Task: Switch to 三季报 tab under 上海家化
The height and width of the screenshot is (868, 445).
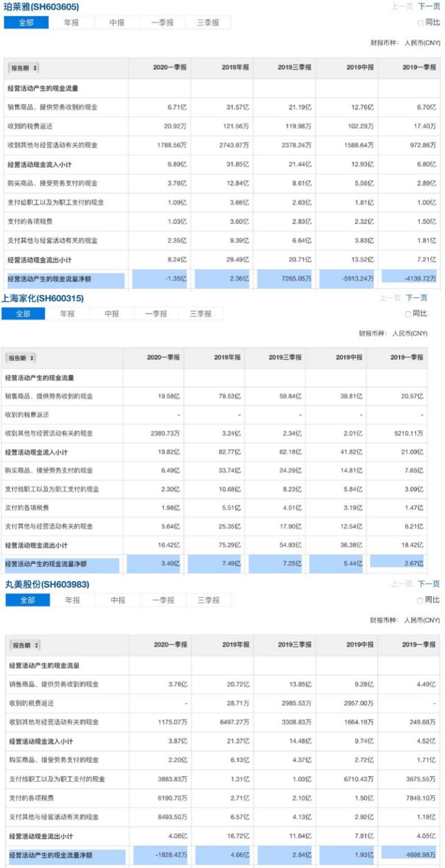Action: tap(201, 314)
